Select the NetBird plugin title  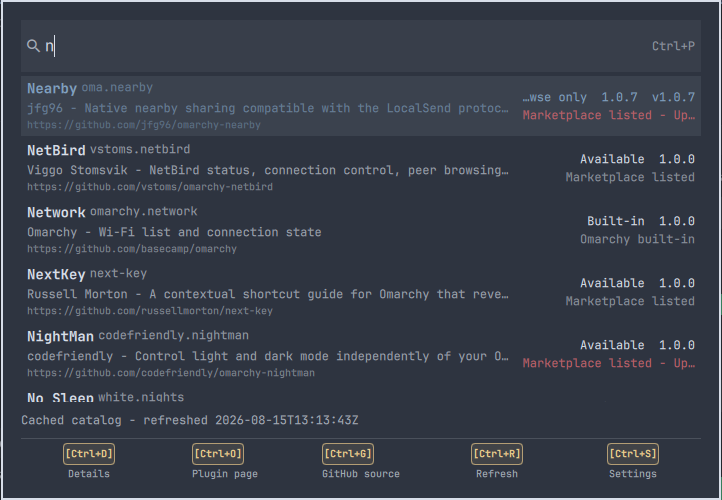point(56,150)
